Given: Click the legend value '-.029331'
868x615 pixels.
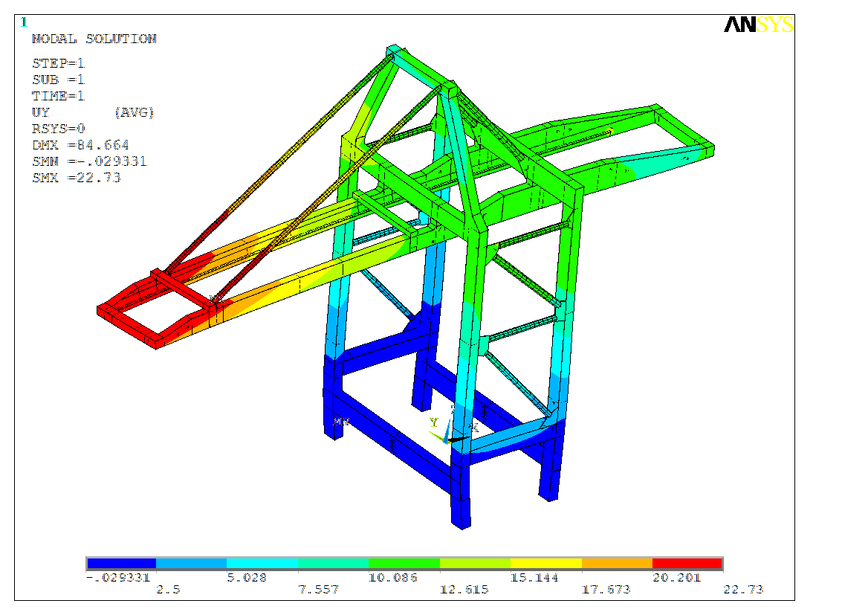Looking at the screenshot, I should coord(118,577).
